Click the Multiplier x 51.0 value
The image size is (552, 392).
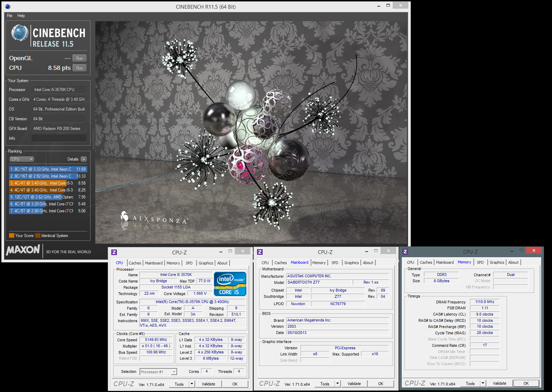tap(156, 346)
